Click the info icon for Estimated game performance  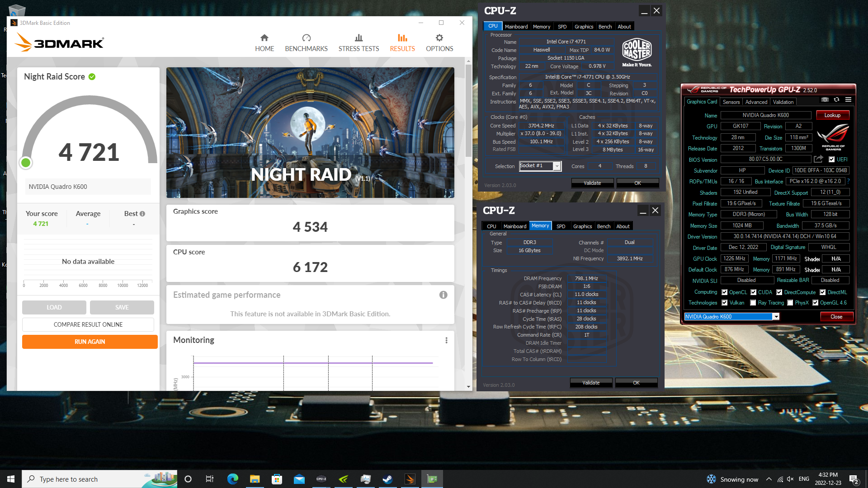click(x=443, y=295)
